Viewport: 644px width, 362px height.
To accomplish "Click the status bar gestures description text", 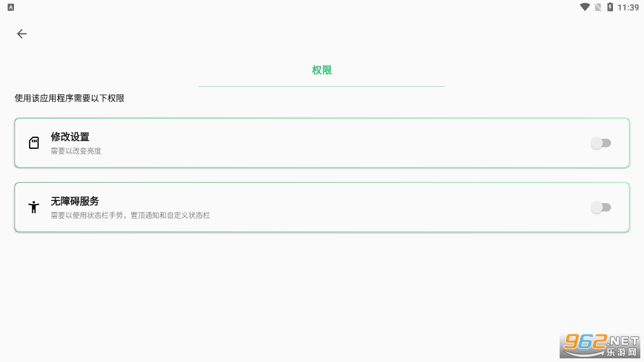I will click(130, 215).
